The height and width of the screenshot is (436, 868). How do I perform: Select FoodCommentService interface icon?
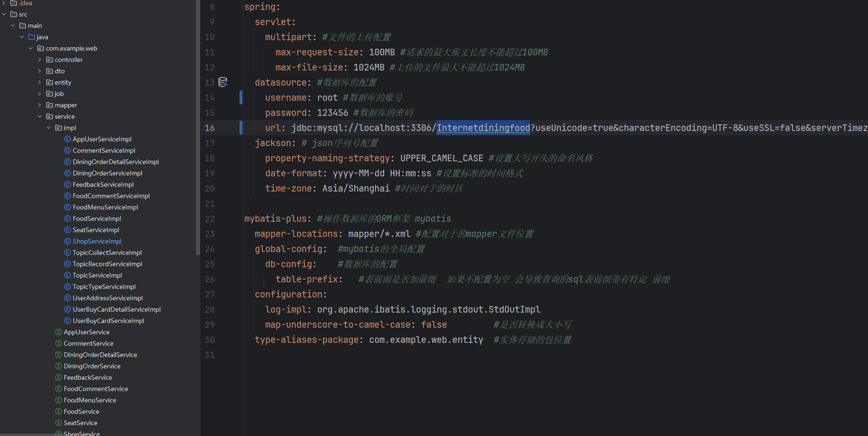click(x=59, y=389)
